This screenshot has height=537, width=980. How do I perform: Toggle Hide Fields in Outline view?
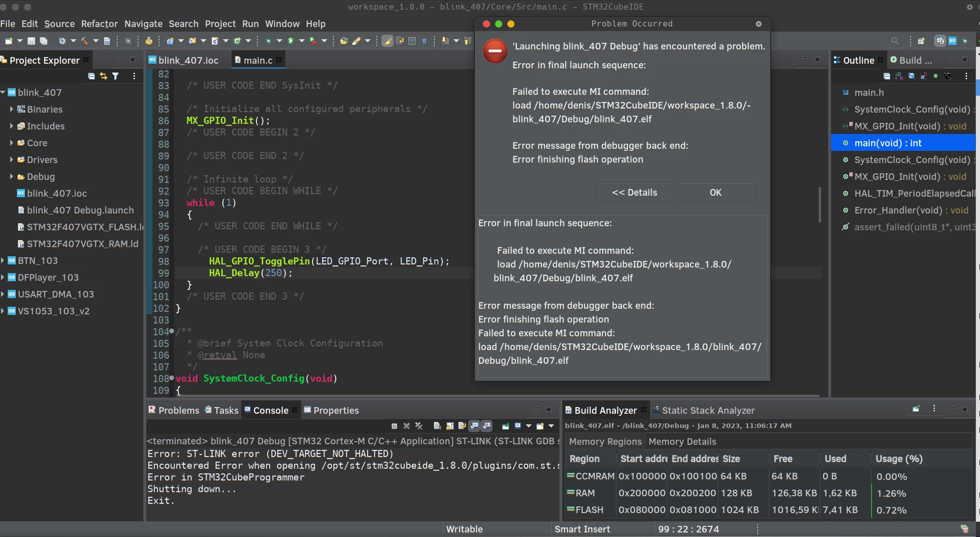pyautogui.click(x=911, y=76)
